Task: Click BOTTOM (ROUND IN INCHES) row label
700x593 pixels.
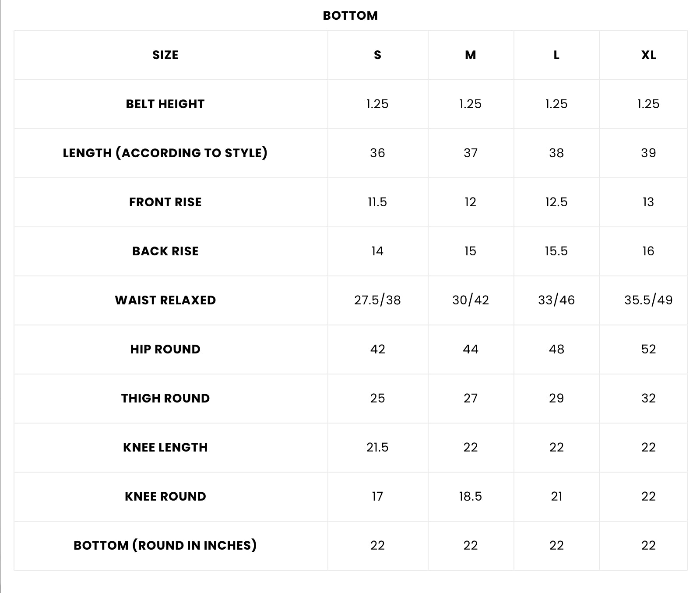Action: pyautogui.click(x=165, y=545)
